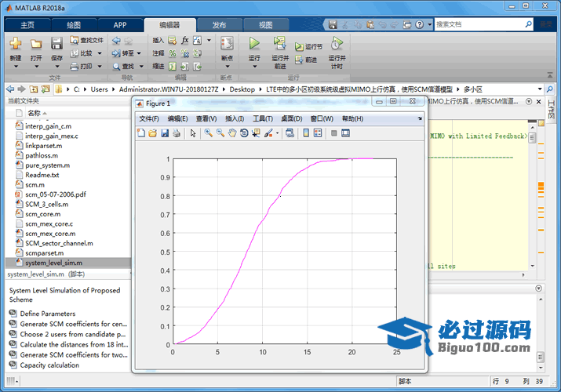Screen dimensions: 561x392
Task: Click the Print icon in ribbon
Action: click(x=74, y=67)
